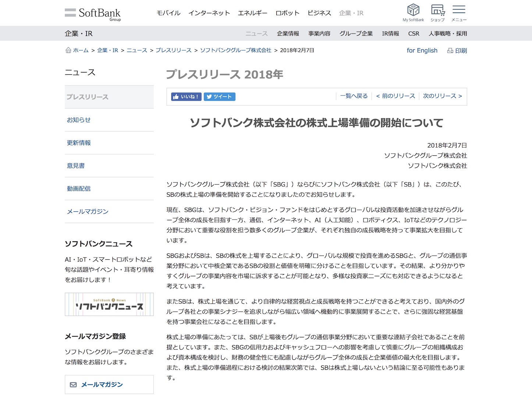Open メールマガジン link in sidebar list

tap(88, 211)
